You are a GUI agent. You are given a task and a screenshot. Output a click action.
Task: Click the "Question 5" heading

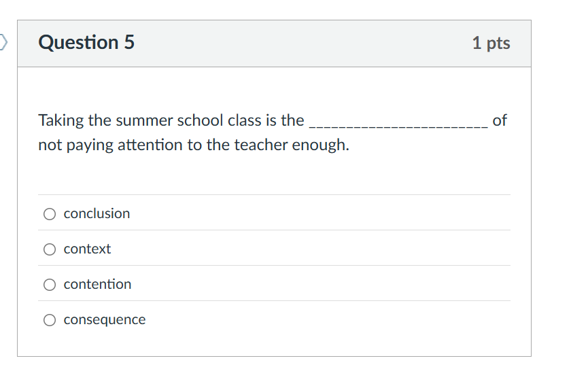point(86,43)
